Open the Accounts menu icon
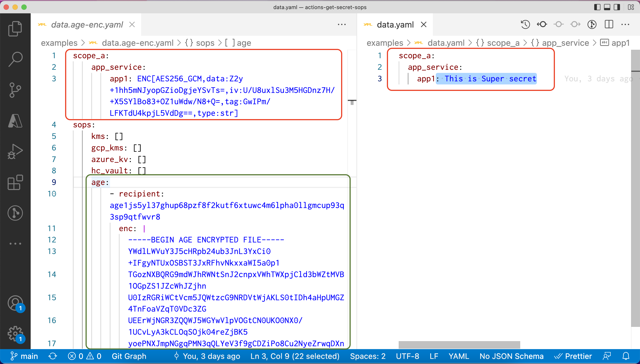This screenshot has height=364, width=640. point(15,303)
